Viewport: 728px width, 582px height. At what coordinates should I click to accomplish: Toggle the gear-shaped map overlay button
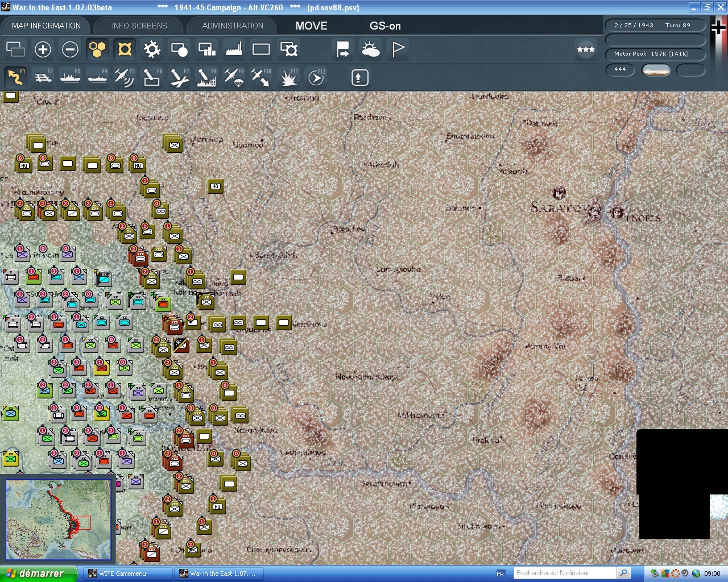[152, 49]
